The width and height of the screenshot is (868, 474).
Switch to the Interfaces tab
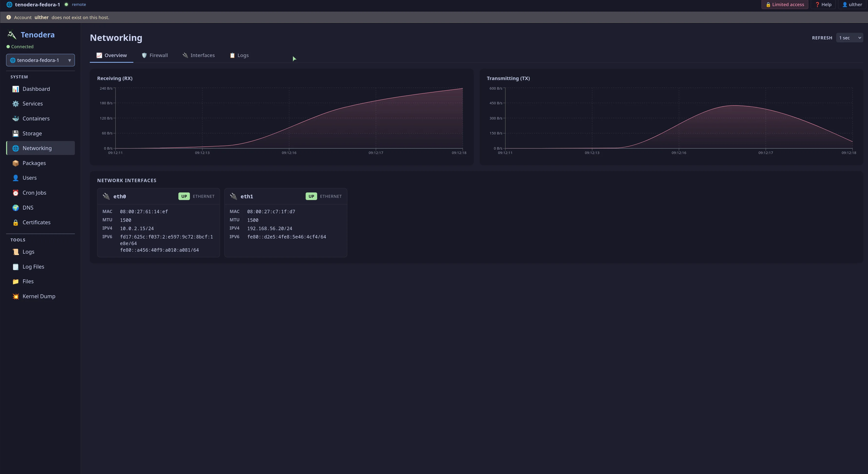tap(198, 55)
